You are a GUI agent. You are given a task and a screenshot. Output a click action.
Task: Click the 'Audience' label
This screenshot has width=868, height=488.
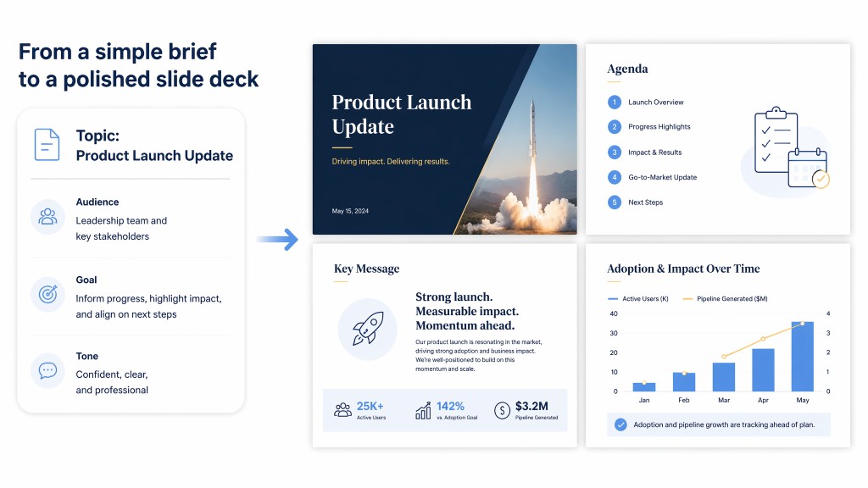pos(97,202)
